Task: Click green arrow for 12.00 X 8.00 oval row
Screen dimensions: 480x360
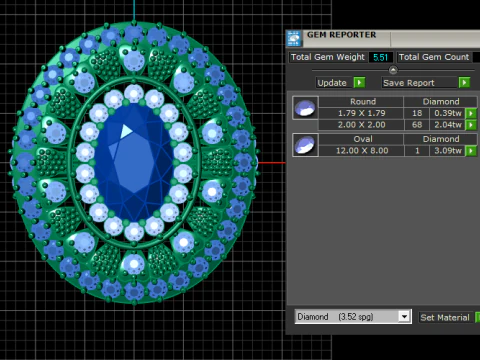Action: [x=471, y=151]
